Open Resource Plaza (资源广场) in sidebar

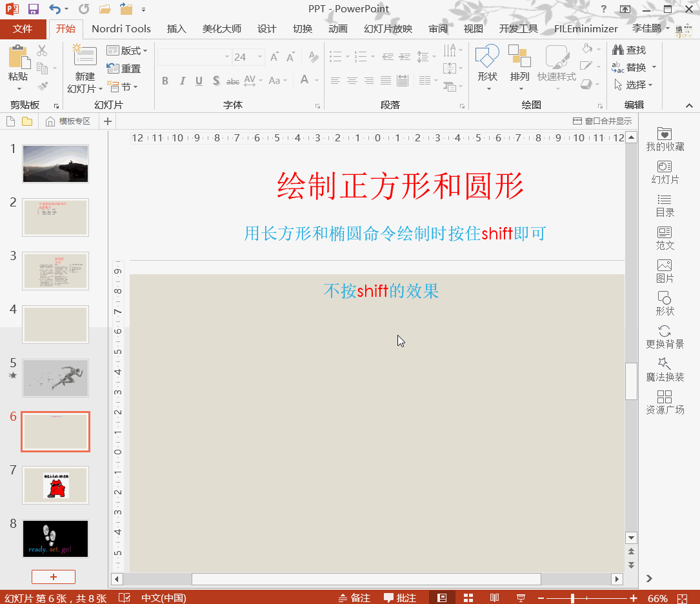[x=665, y=403]
